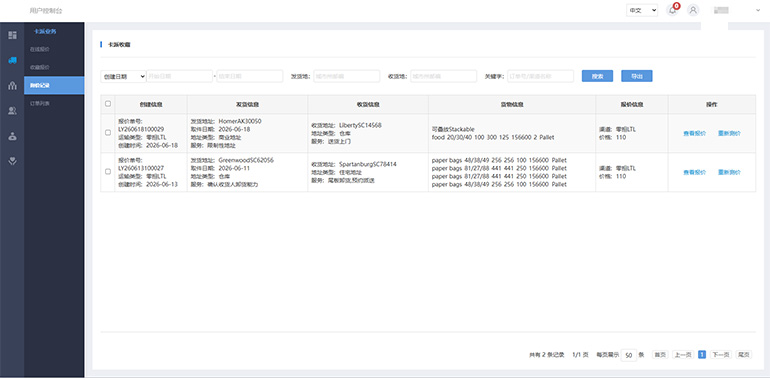The width and height of the screenshot is (770, 380).
Task: Open the notification bell with red badge
Action: (673, 10)
